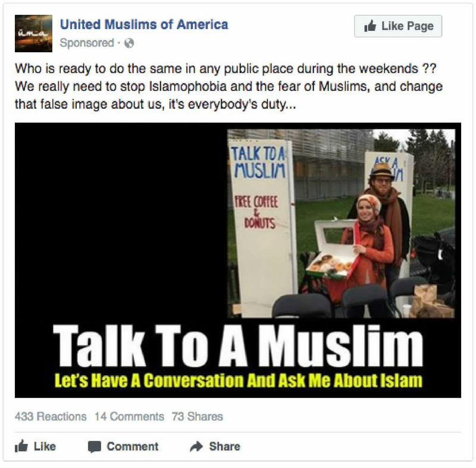Image resolution: width=476 pixels, height=468 pixels.
Task: Click the thumbs-up icon in Like Page
Action: pyautogui.click(x=370, y=26)
